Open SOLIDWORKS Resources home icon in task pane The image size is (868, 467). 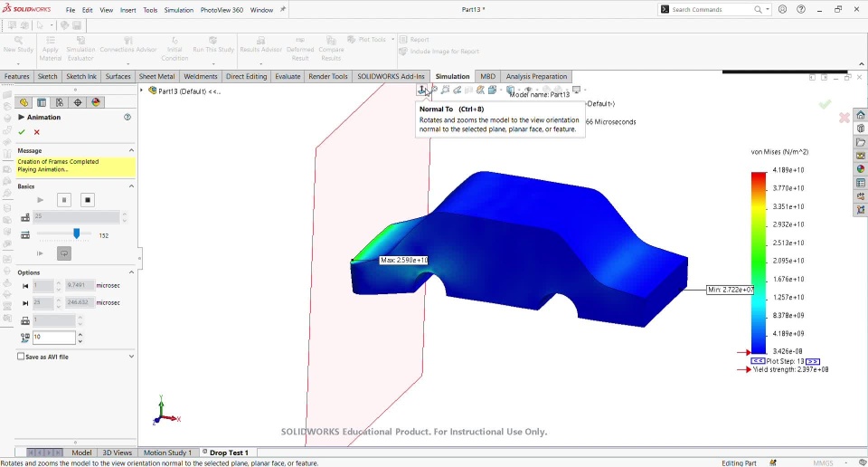[x=860, y=115]
